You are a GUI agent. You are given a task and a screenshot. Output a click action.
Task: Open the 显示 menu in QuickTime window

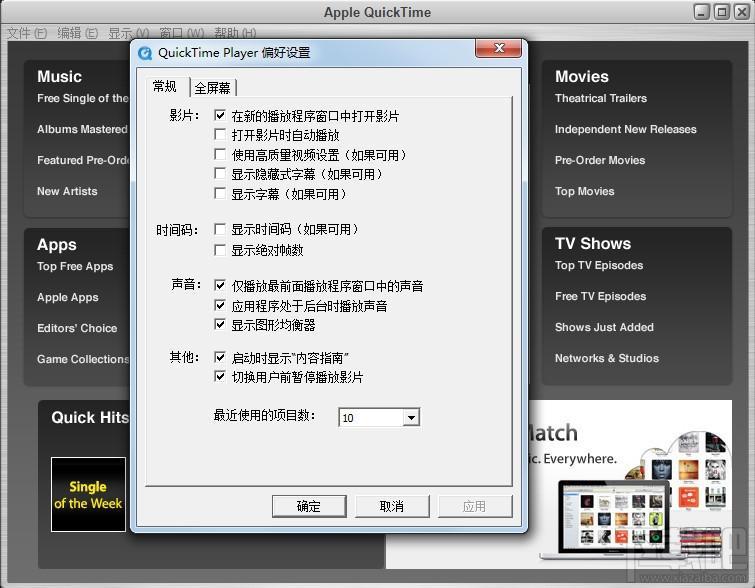tap(128, 33)
